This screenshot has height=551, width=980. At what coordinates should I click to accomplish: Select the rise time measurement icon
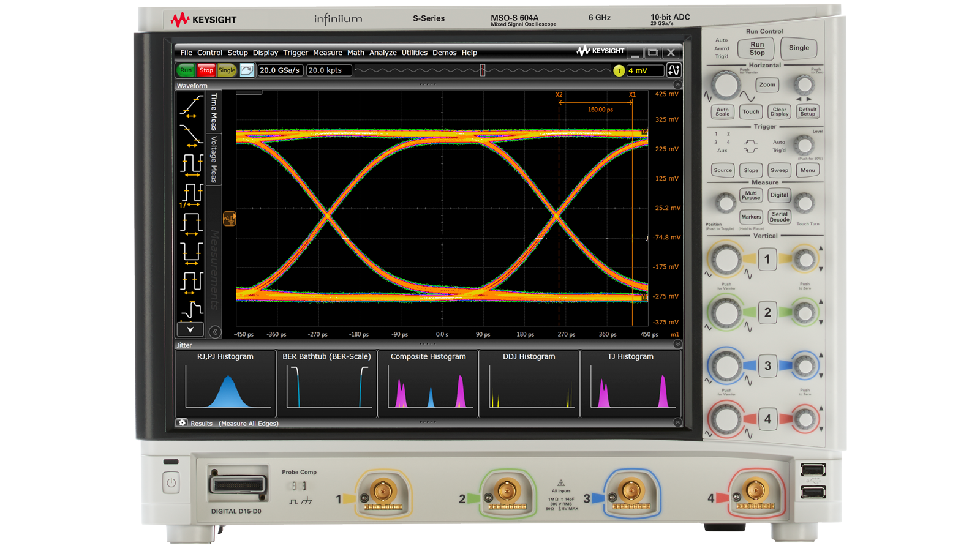[x=190, y=108]
